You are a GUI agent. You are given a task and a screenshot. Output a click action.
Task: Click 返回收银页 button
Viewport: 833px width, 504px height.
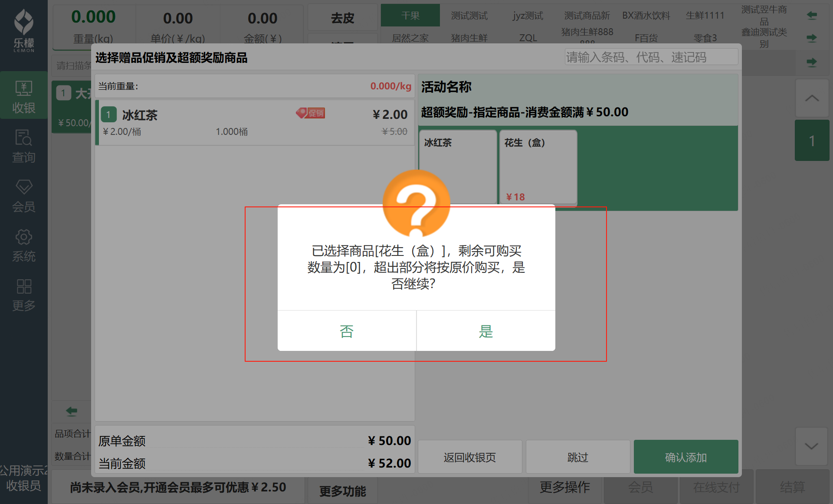coord(470,457)
